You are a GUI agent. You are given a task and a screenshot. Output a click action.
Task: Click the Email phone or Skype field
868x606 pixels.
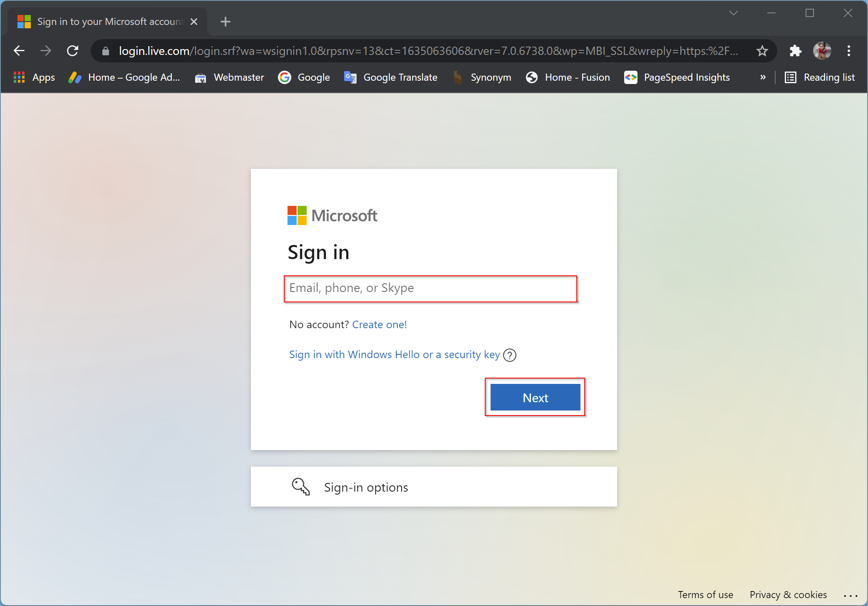coord(432,288)
